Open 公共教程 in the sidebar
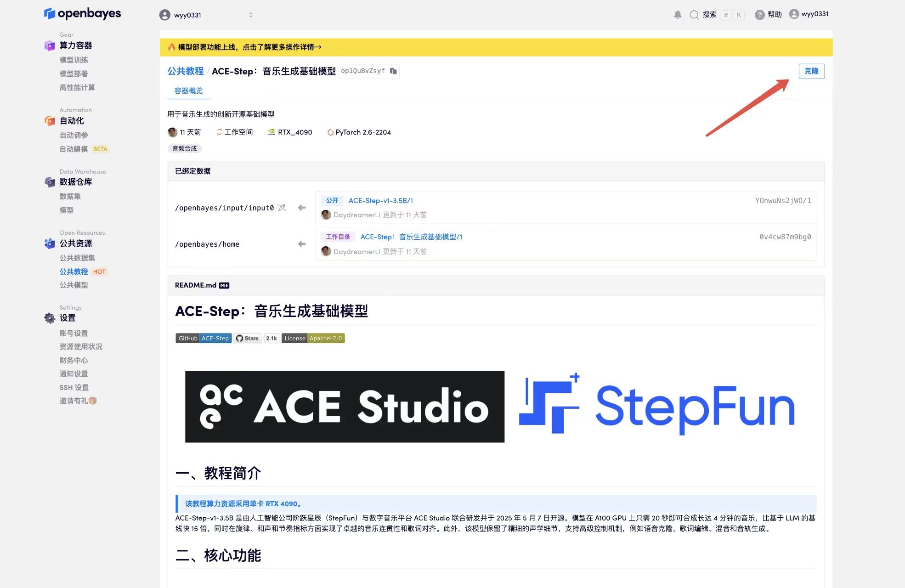 (74, 271)
